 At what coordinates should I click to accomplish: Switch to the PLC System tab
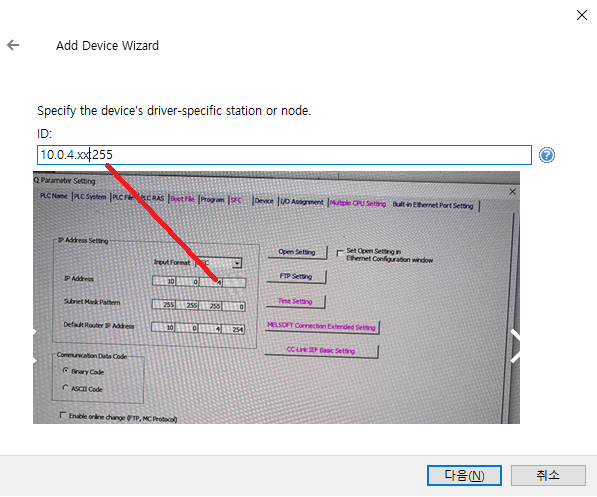(90, 197)
